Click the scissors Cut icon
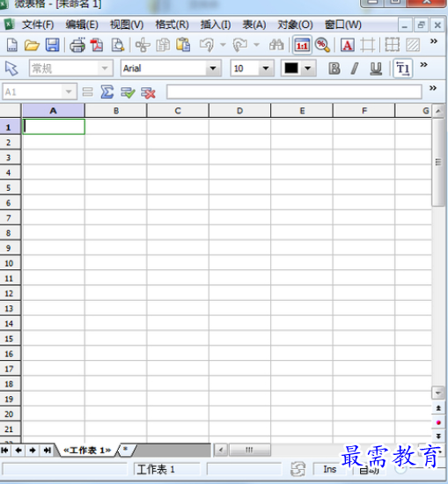448x484 pixels. pyautogui.click(x=143, y=45)
